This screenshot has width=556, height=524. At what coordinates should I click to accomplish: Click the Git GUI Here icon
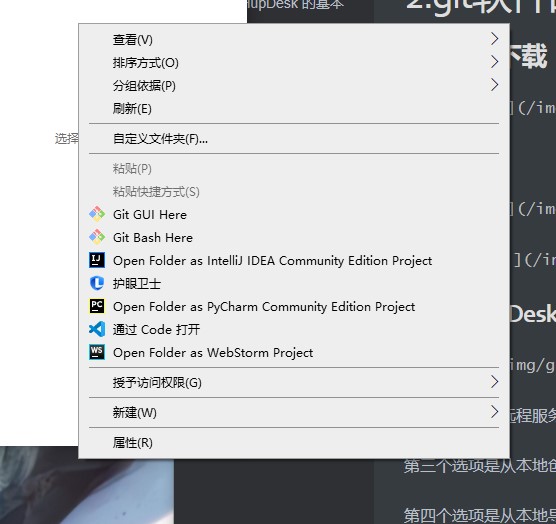[x=97, y=214]
